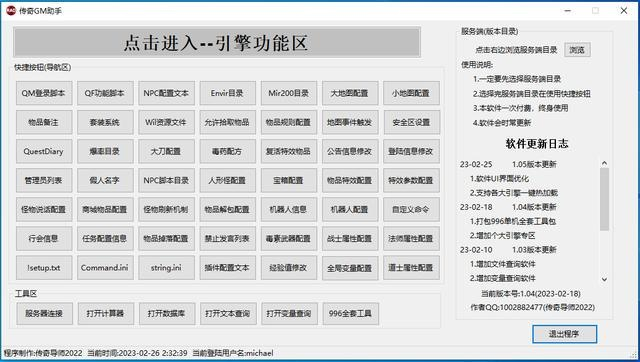The image size is (640, 362).
Task: Click 物品规则配置
Action: 289,122
